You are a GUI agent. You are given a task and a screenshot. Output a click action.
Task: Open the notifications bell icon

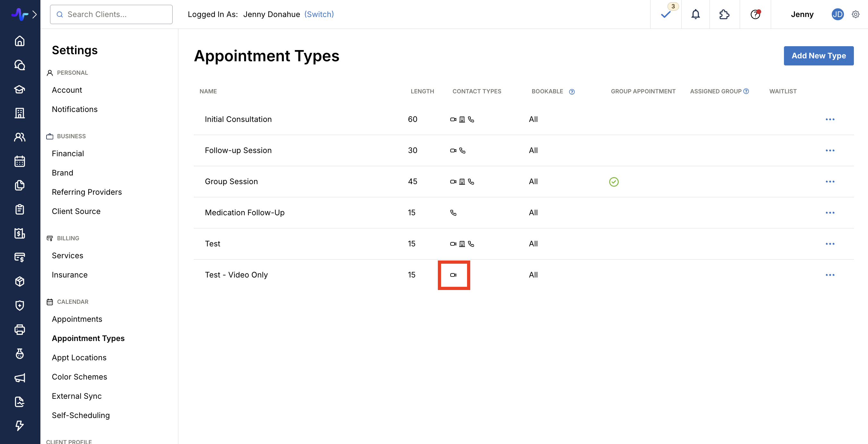point(695,14)
